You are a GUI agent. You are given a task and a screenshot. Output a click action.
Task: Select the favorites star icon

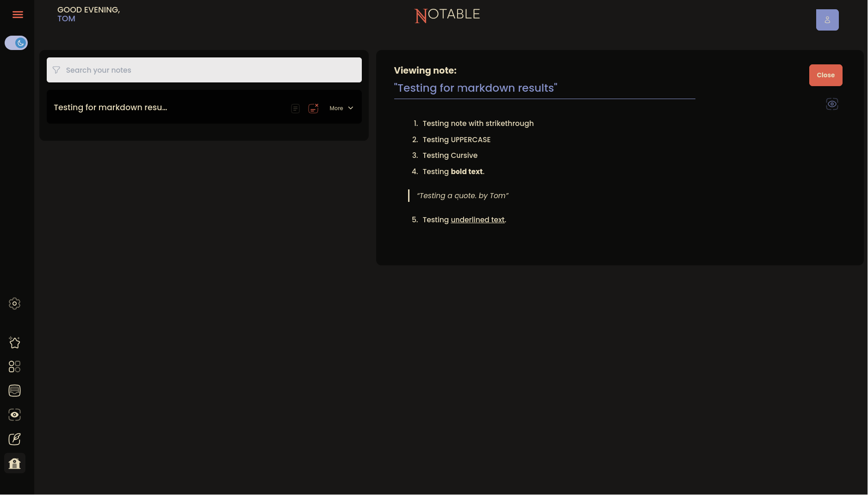point(14,342)
